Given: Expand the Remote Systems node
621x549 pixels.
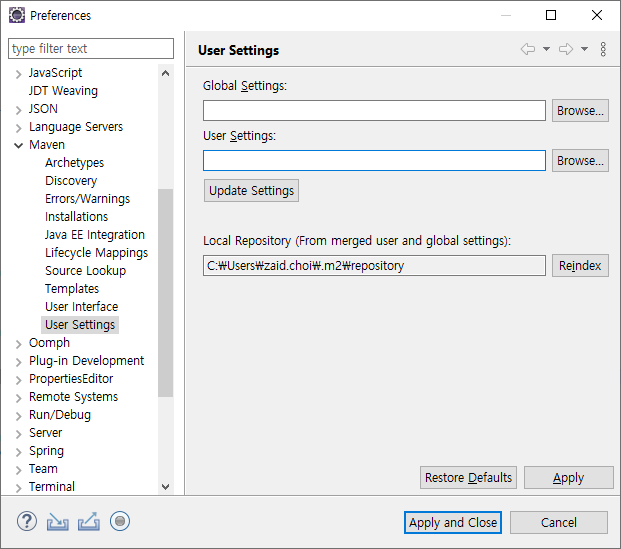Looking at the screenshot, I should click(18, 398).
